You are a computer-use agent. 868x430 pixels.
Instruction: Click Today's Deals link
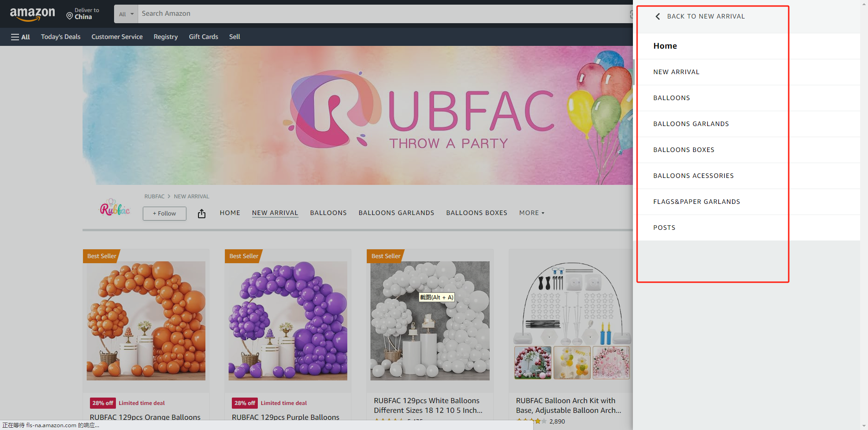tap(61, 37)
